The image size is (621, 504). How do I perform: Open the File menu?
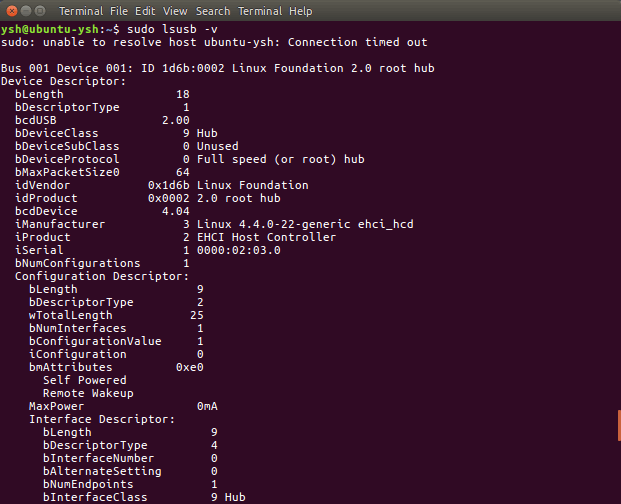point(119,11)
